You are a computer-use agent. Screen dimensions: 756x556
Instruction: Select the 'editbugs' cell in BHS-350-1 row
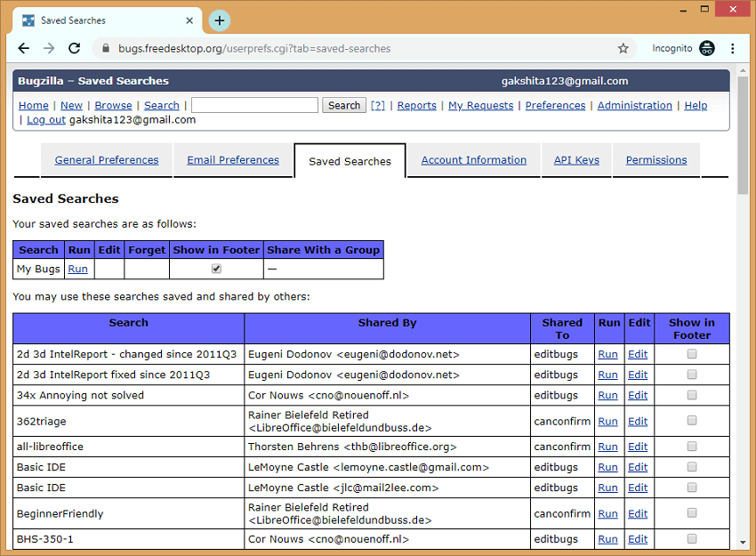point(562,539)
